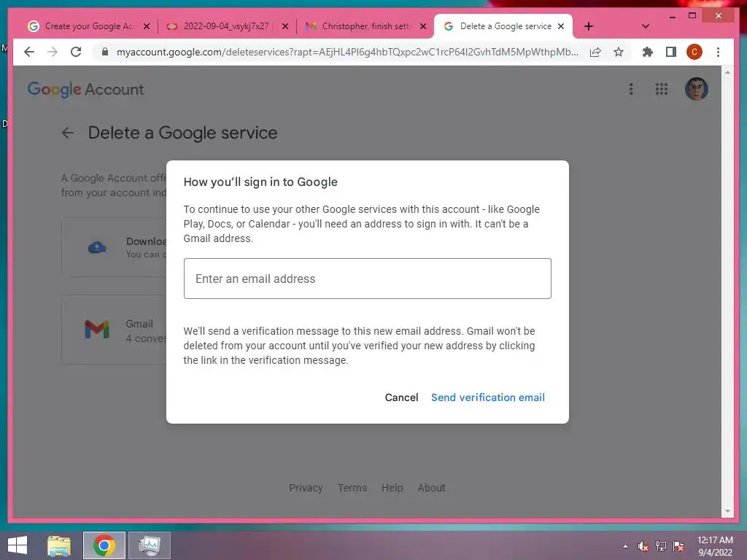747x560 pixels.
Task: Open the Privacy footer link
Action: coord(306,488)
